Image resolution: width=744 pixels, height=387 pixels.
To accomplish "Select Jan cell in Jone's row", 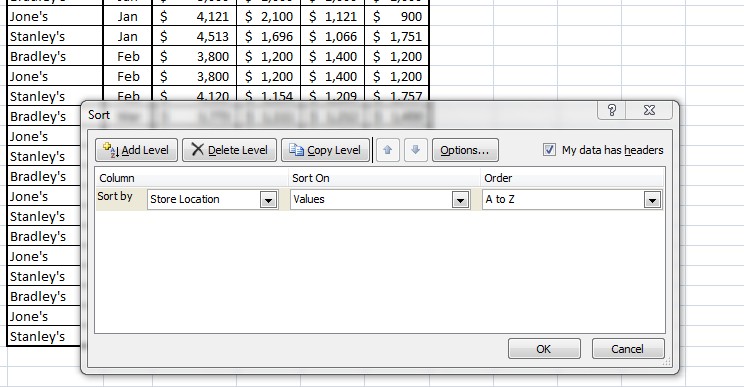I will coord(128,17).
